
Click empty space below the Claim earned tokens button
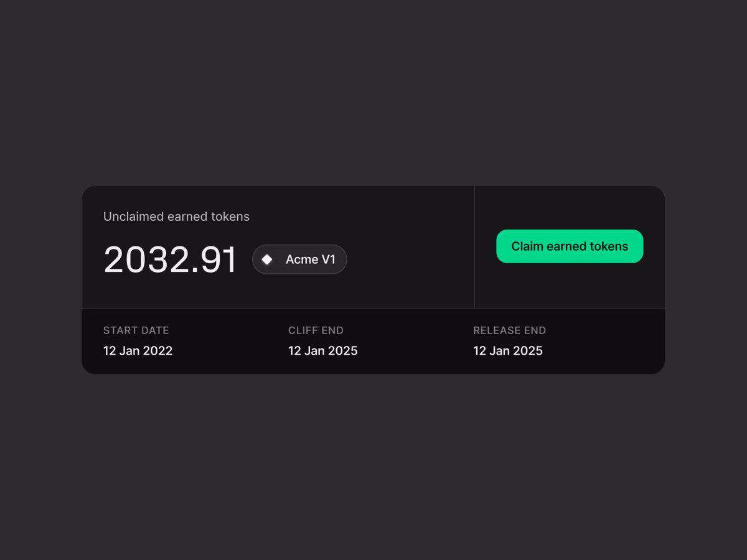[570, 285]
